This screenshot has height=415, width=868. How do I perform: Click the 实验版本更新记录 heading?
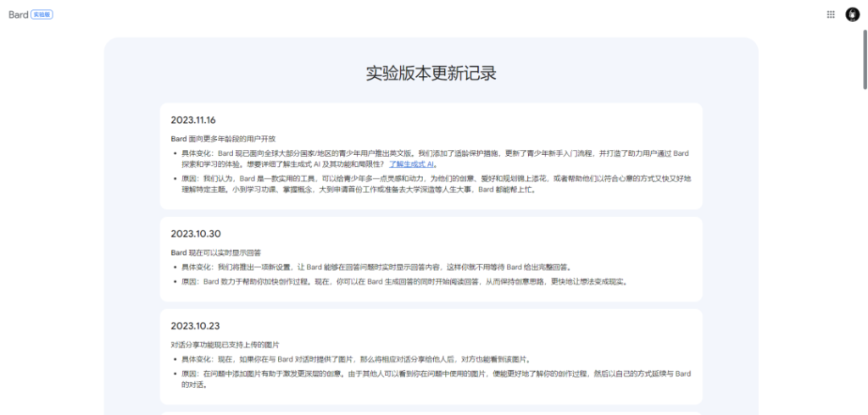pos(431,73)
